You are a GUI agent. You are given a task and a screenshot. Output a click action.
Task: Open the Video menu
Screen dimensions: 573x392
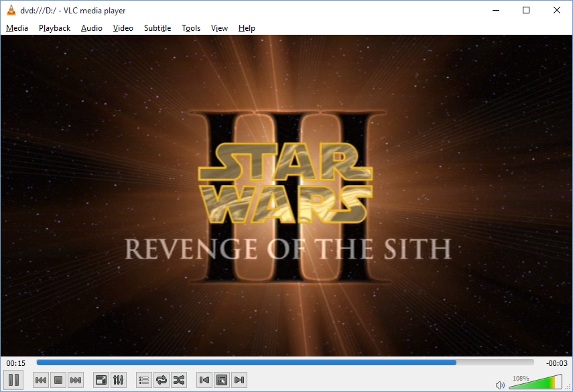point(123,28)
